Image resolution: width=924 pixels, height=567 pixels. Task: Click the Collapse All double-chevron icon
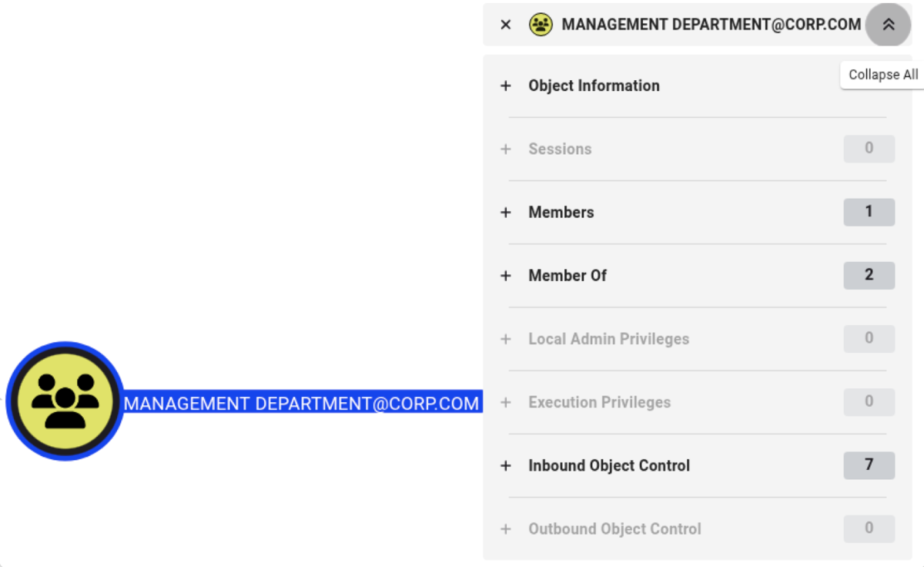[889, 25]
